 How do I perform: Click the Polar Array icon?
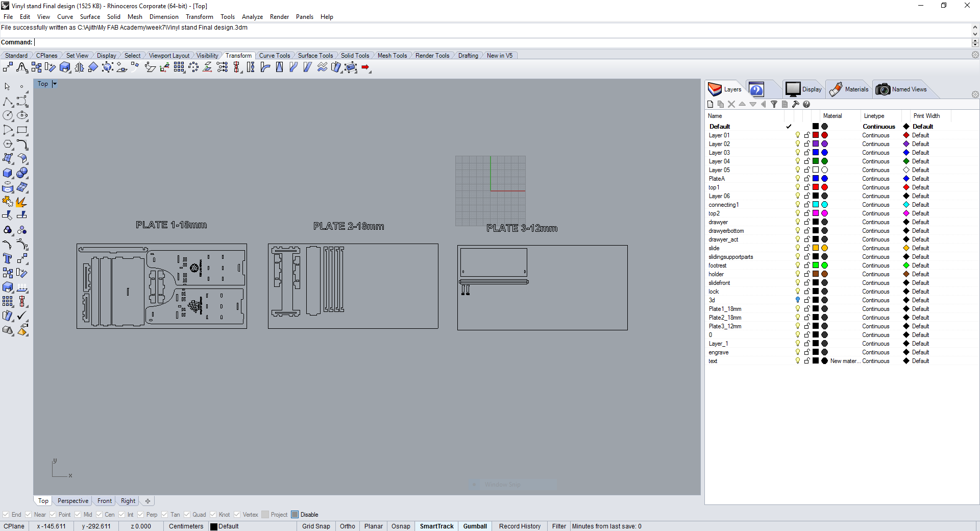click(x=193, y=67)
